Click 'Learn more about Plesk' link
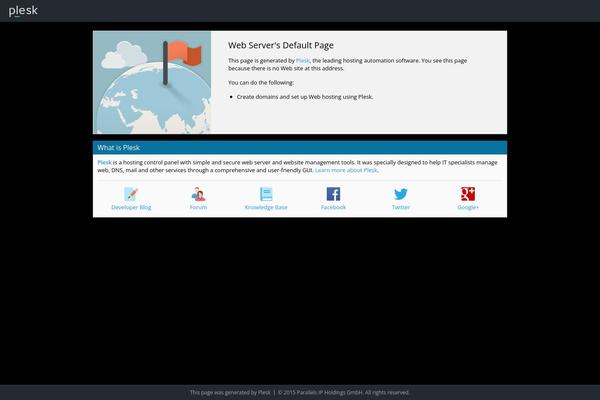 click(346, 170)
